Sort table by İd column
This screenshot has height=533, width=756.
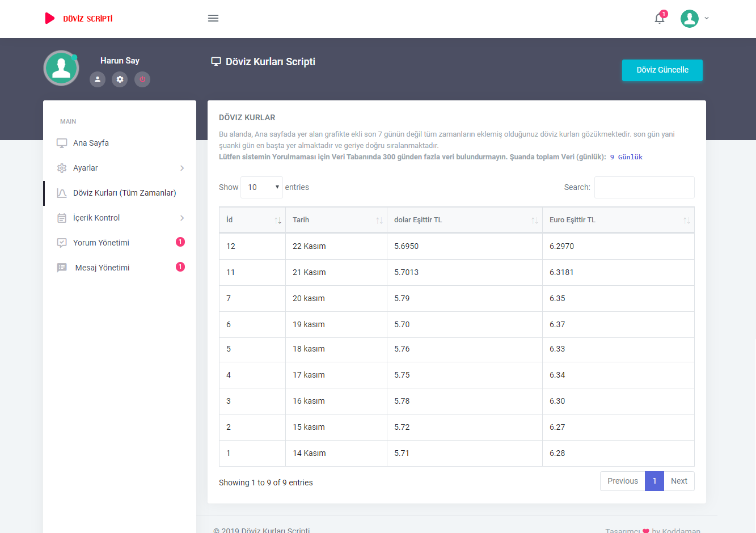(252, 220)
